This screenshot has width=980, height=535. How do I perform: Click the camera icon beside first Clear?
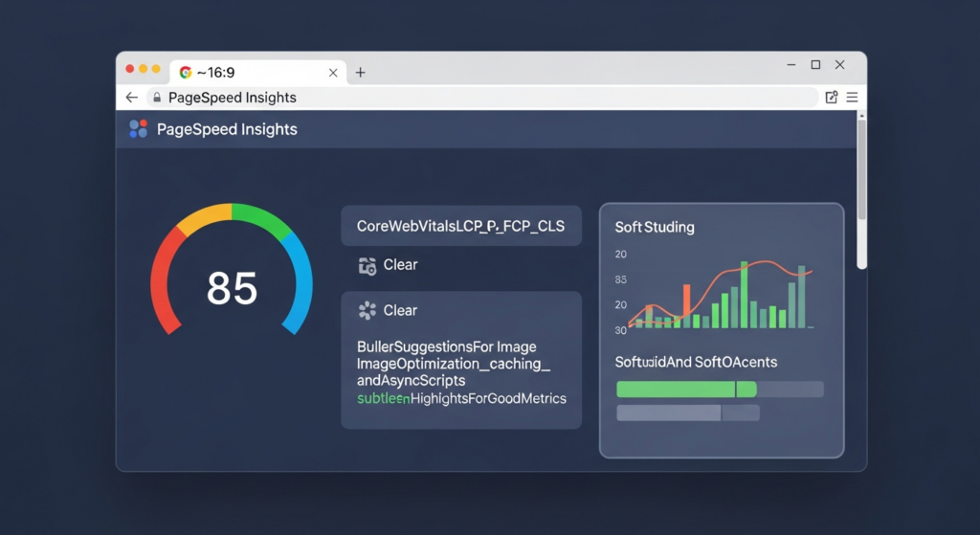pos(367,266)
